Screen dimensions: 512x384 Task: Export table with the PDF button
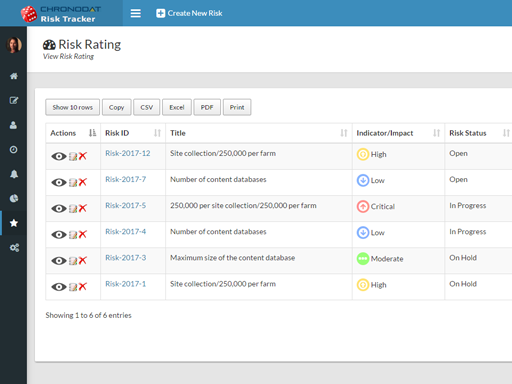pos(207,107)
